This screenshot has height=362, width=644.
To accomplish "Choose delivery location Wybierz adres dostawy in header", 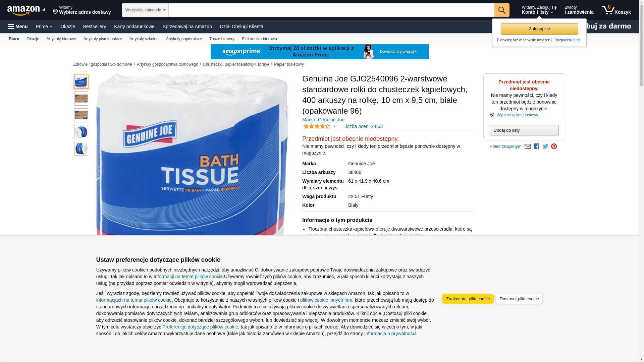I will coord(82,10).
